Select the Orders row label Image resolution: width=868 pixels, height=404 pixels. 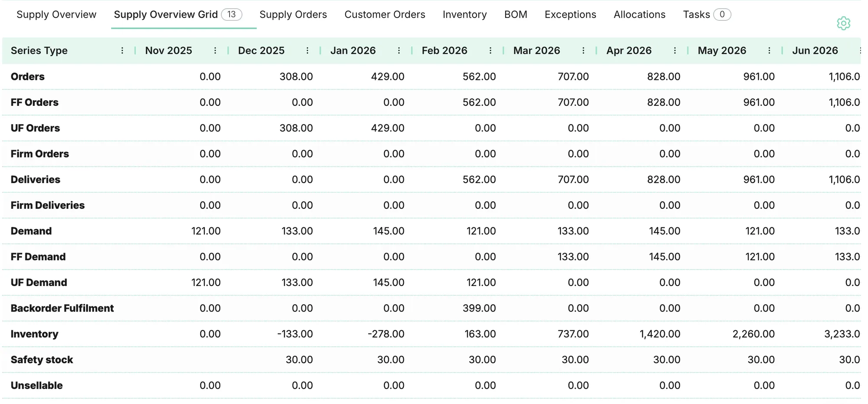pyautogui.click(x=28, y=77)
